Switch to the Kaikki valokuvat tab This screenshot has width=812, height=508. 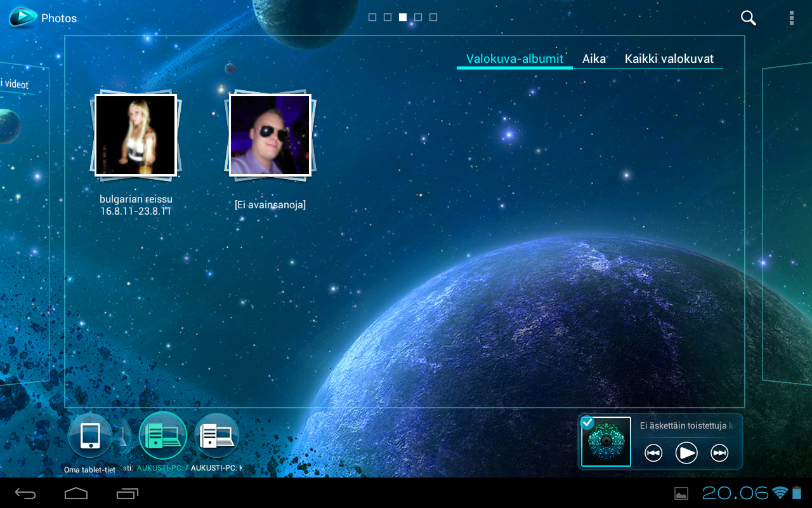point(669,59)
